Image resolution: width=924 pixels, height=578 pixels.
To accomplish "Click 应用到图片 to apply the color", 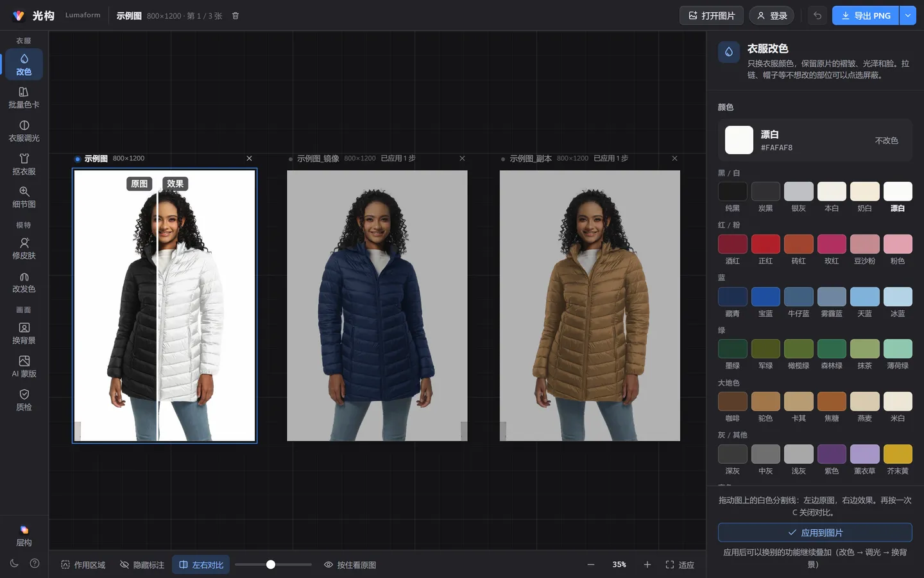I will (815, 532).
